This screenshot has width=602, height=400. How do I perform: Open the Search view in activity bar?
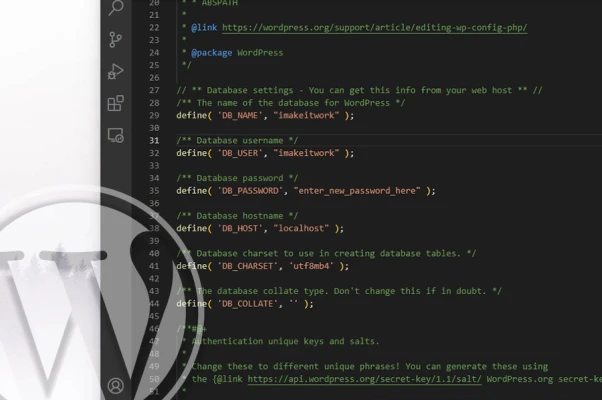click(116, 8)
